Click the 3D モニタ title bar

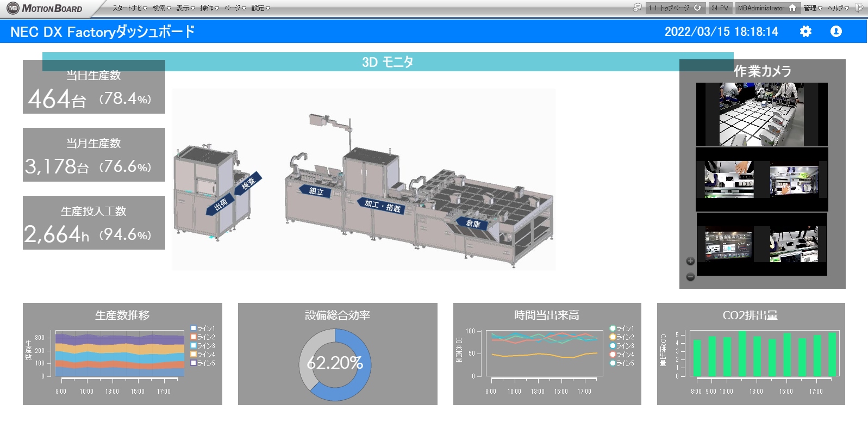pos(388,62)
